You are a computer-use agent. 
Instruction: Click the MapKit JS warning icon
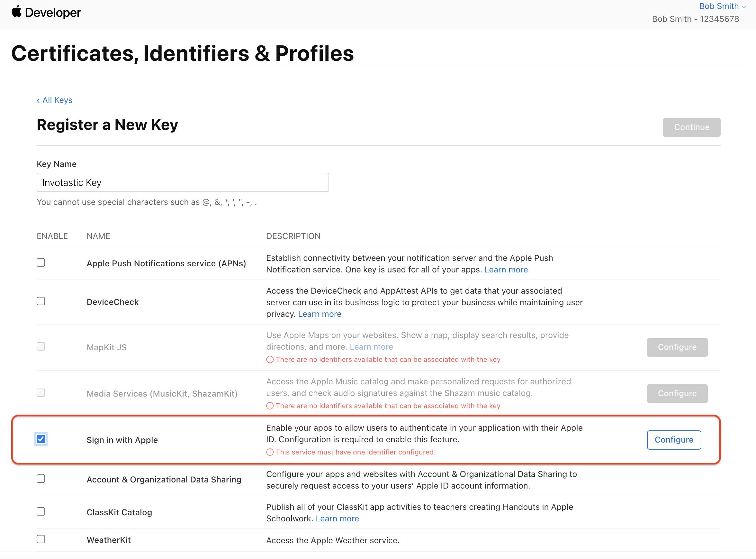pos(270,360)
